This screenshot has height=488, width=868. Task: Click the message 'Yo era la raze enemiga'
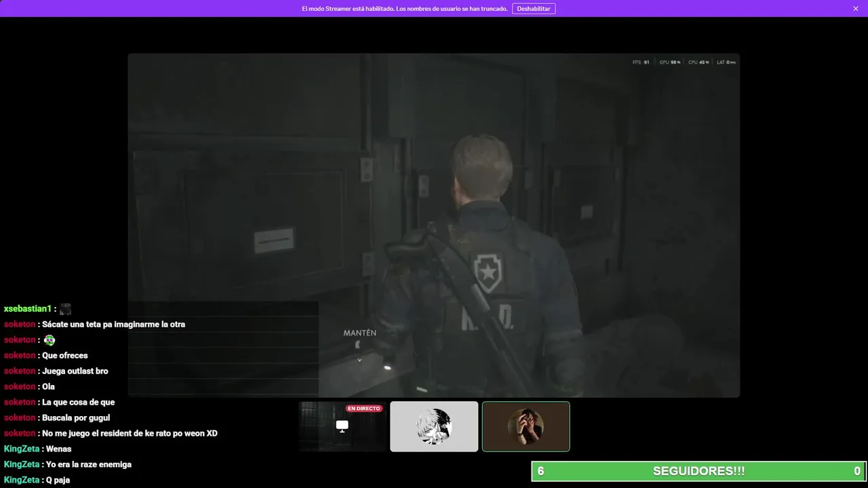(89, 465)
